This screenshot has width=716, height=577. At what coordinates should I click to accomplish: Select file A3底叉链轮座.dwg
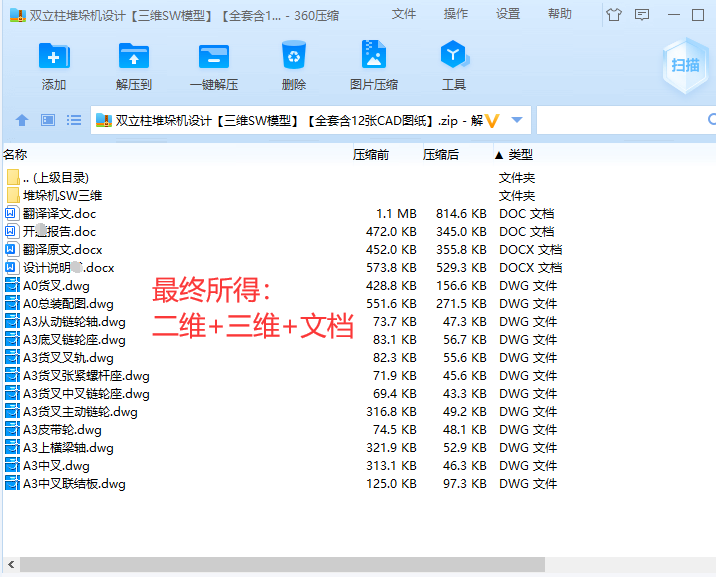pos(74,340)
